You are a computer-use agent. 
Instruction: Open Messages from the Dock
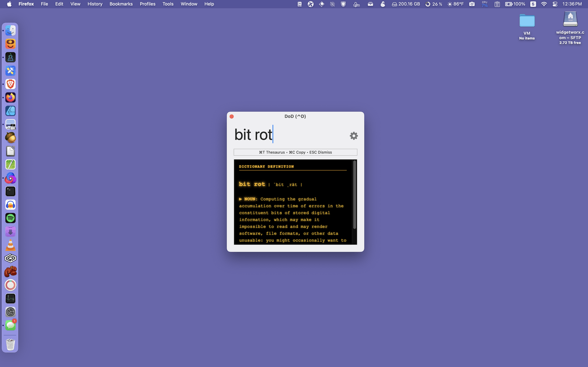click(x=10, y=325)
